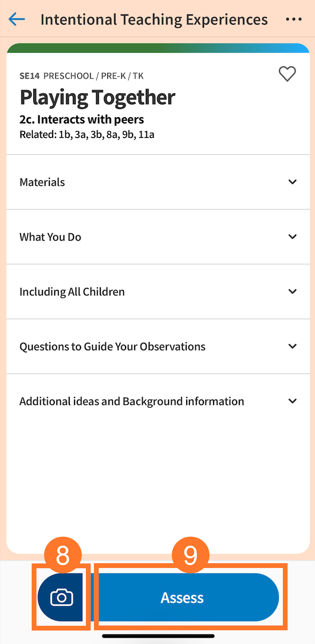Click the ellipsis icon in the header
Viewport: 315px width, 644px height.
[x=294, y=19]
